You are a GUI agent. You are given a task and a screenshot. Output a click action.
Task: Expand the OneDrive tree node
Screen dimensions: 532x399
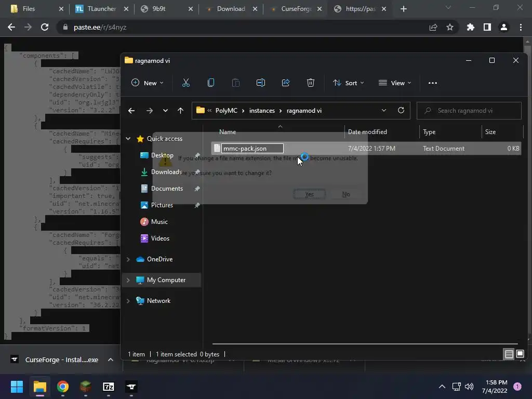pos(128,259)
